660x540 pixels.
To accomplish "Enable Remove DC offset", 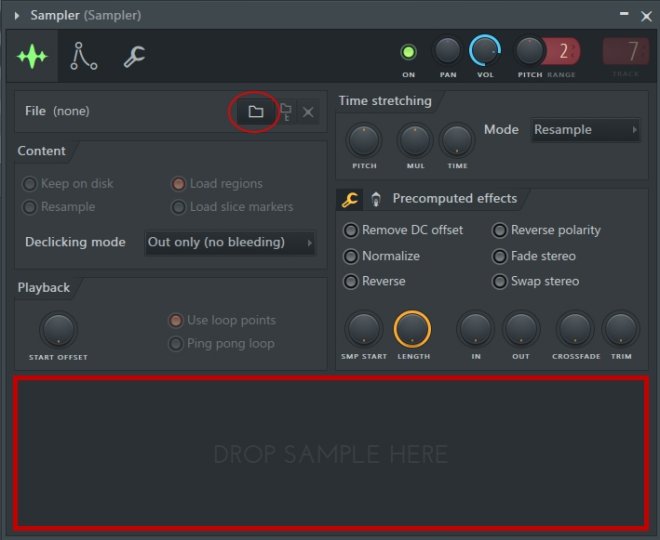I will [x=351, y=230].
